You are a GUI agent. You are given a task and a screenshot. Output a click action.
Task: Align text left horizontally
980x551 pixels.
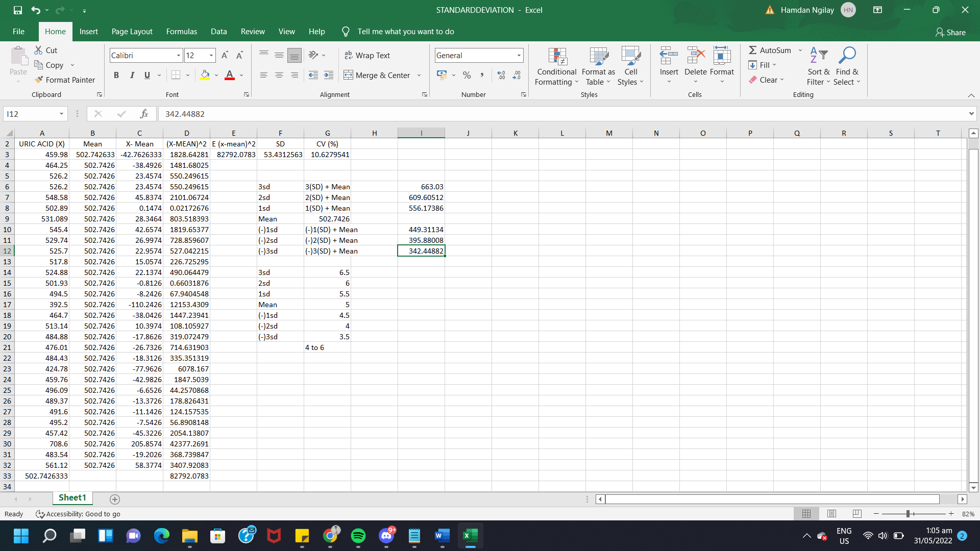click(264, 75)
